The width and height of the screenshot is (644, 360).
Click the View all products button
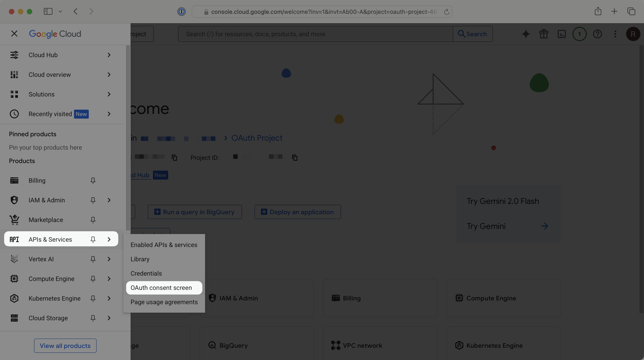pos(65,345)
